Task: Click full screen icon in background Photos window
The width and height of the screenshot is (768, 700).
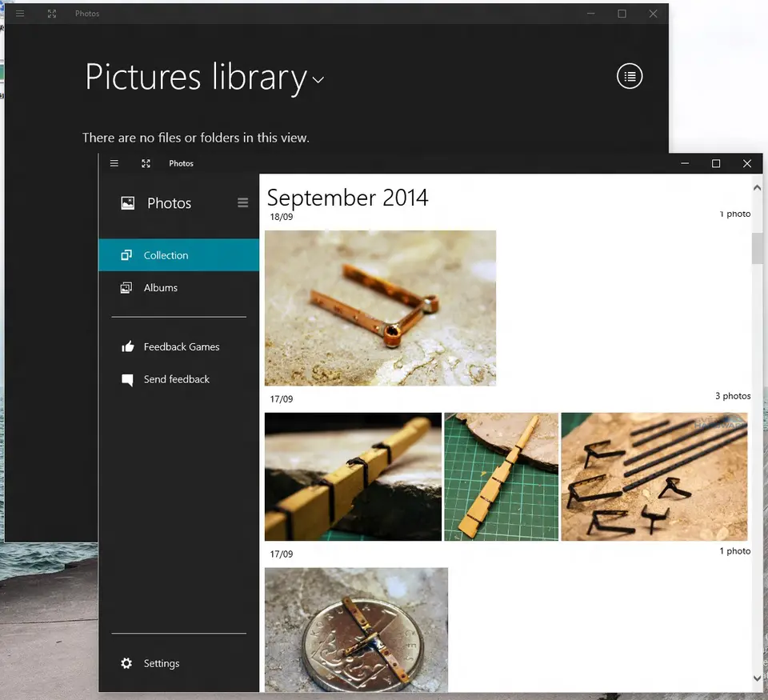Action: tap(52, 14)
